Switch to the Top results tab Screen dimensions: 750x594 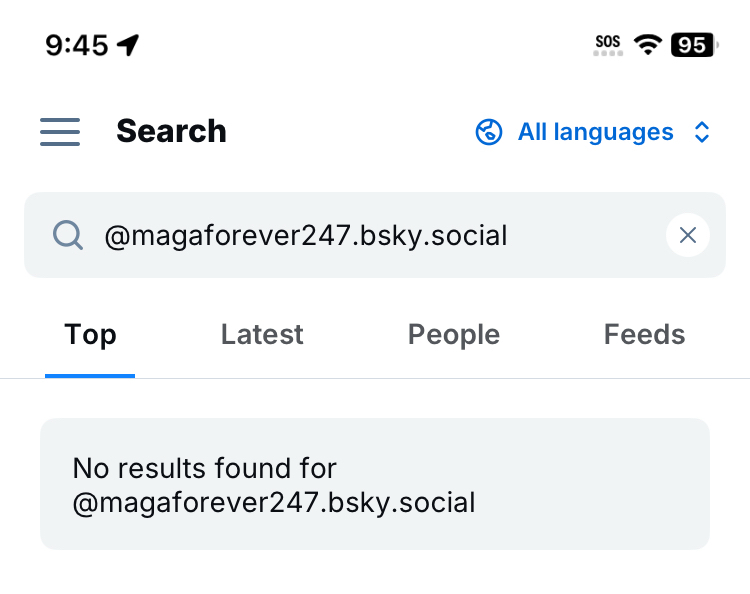click(90, 334)
